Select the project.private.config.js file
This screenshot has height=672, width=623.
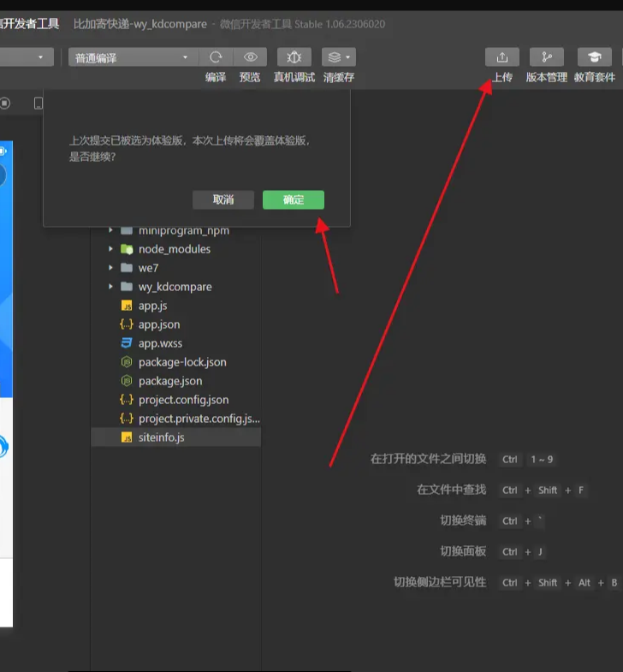(176, 419)
